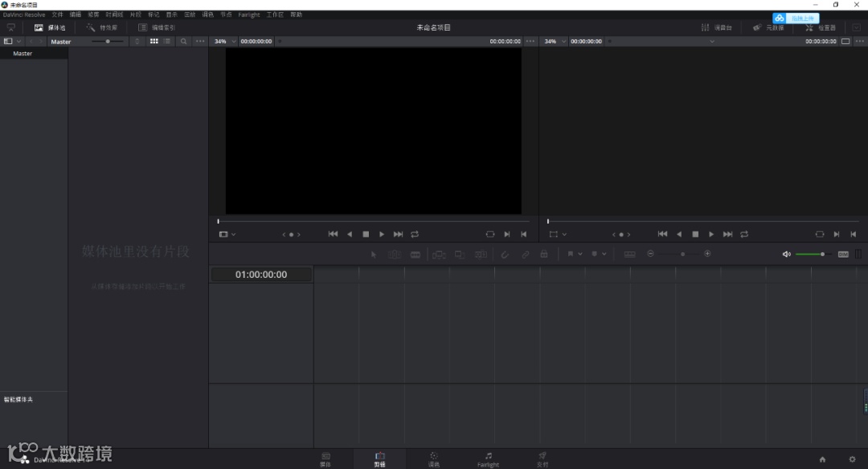The width and height of the screenshot is (868, 469).
Task: Open timeline viewer transform overlay dropdown
Action: (x=558, y=234)
